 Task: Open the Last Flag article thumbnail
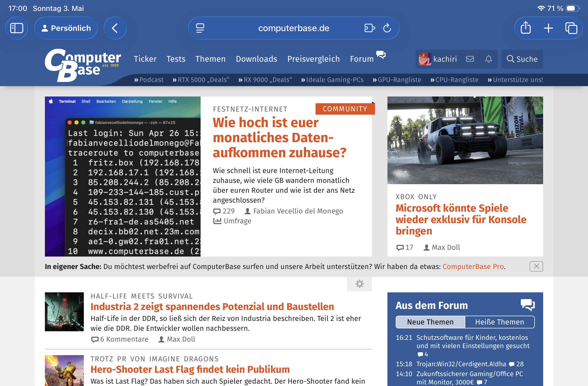64,370
